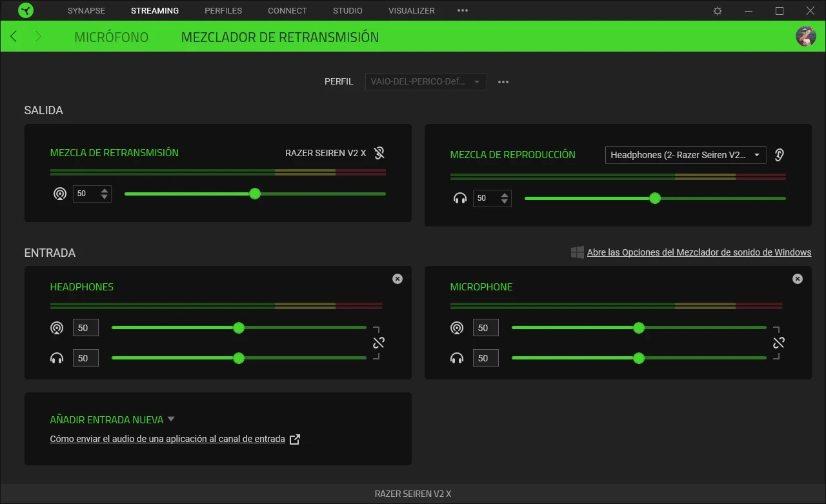Image resolution: width=826 pixels, height=504 pixels.
Task: Open link on sending app audio to input channel
Action: (167, 439)
